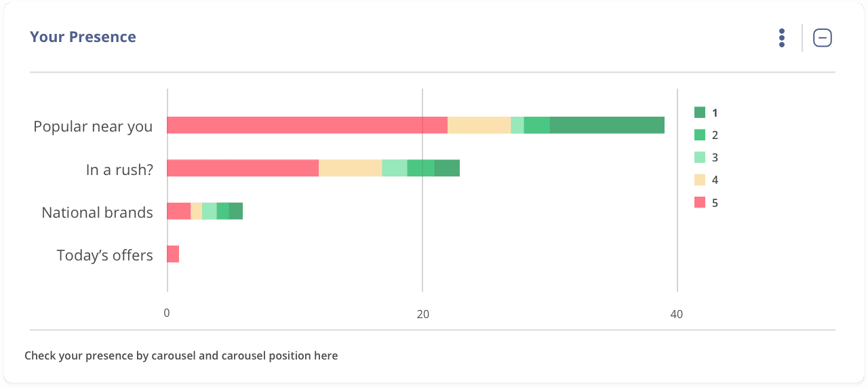Click the red segment of Popular near you
Image resolution: width=868 pixels, height=388 pixels.
(307, 125)
